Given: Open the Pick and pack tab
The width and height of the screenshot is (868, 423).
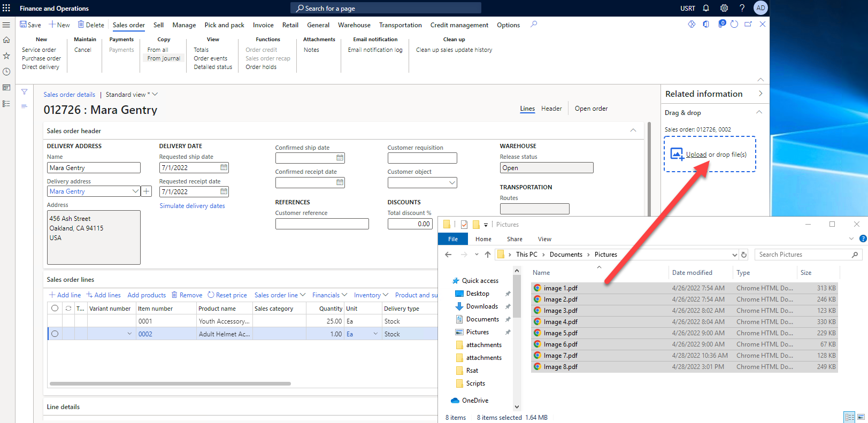Looking at the screenshot, I should pos(224,25).
